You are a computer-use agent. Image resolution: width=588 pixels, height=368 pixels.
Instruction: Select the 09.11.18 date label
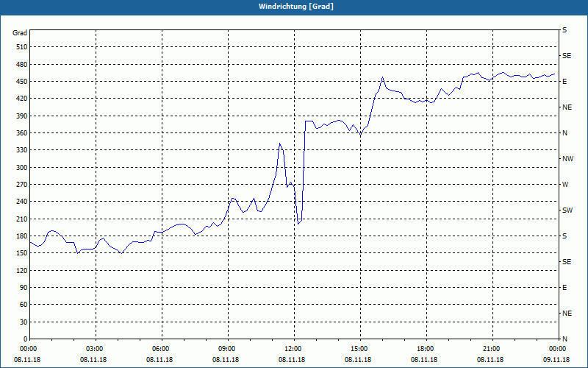click(x=556, y=360)
